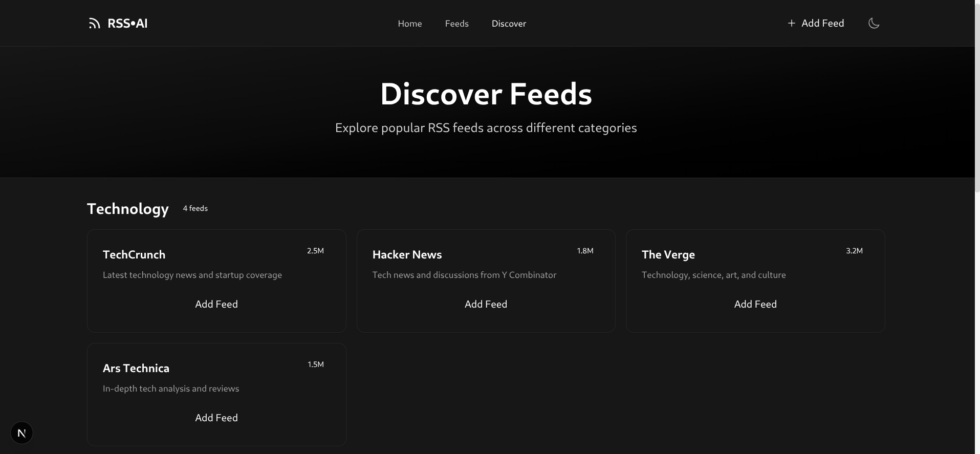Add the TechCrunch feed
Viewport: 980px width, 454px height.
click(216, 304)
